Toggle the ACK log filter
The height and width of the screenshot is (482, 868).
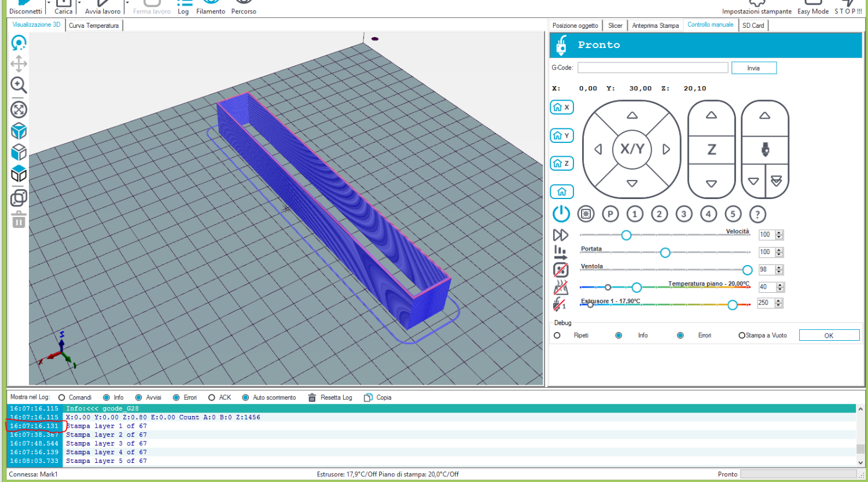click(x=212, y=398)
